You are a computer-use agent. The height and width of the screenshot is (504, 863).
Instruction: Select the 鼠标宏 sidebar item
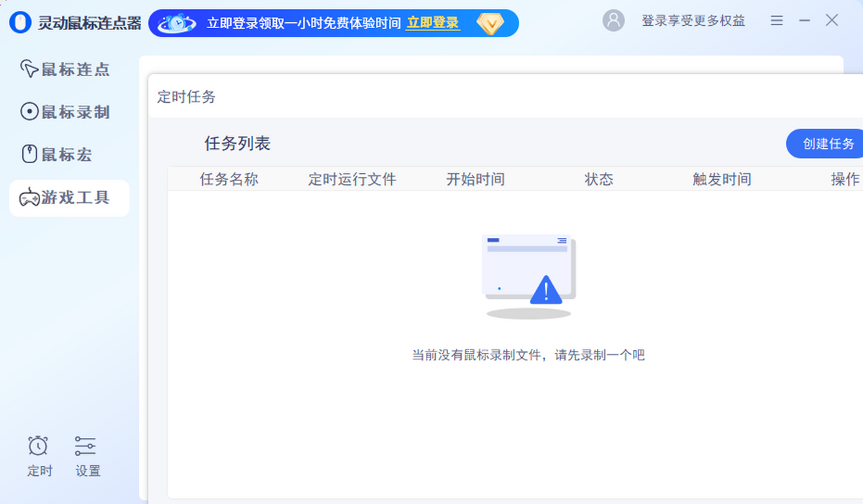tap(69, 155)
